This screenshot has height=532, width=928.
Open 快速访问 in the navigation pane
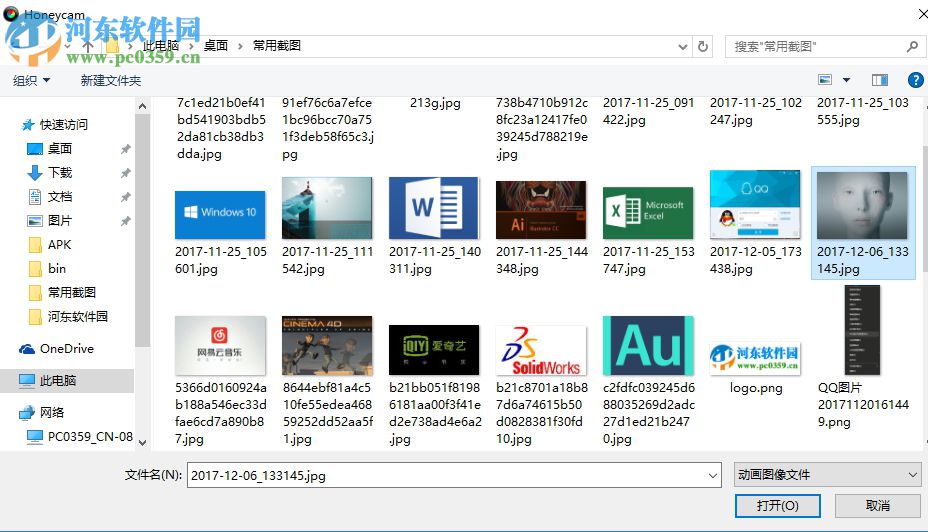(63, 125)
